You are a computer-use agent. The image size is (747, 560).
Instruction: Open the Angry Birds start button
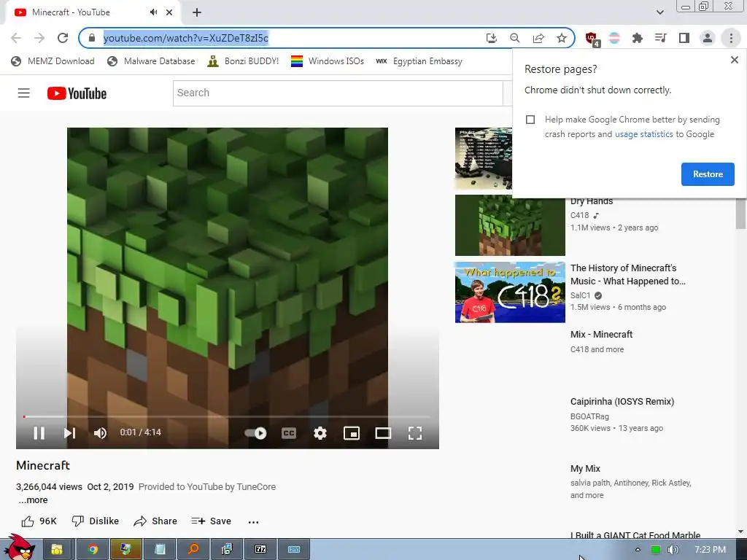(20, 548)
